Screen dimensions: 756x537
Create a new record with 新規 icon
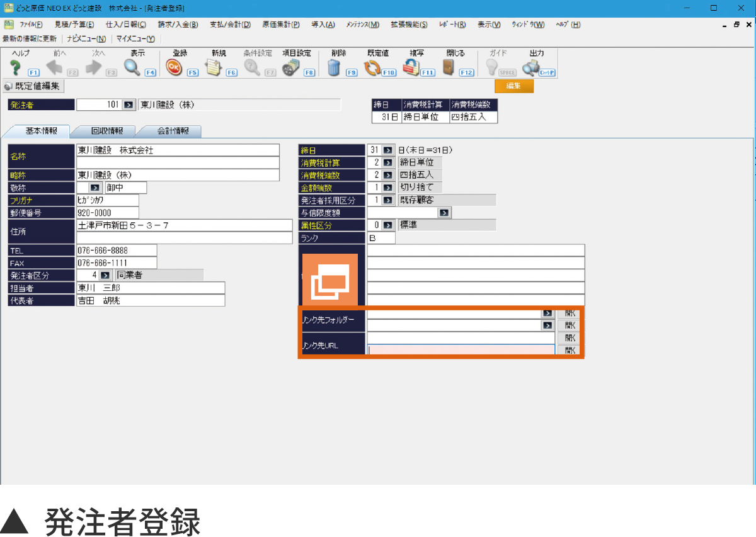(x=214, y=67)
